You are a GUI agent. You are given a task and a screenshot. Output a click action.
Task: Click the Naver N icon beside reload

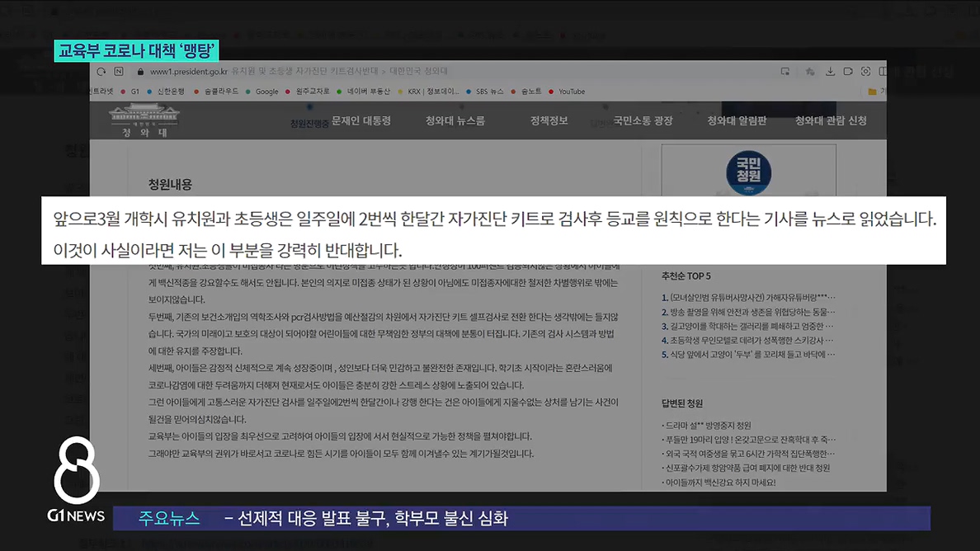(120, 72)
